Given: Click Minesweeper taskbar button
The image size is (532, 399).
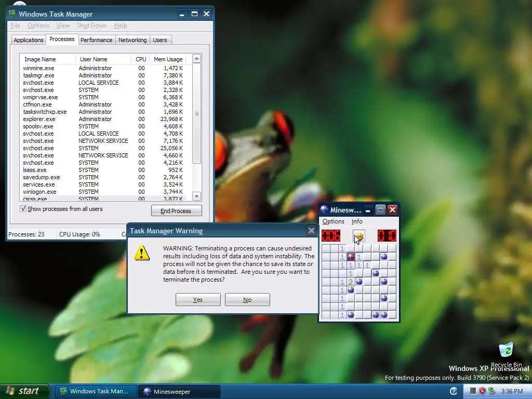Looking at the screenshot, I should click(x=179, y=392).
